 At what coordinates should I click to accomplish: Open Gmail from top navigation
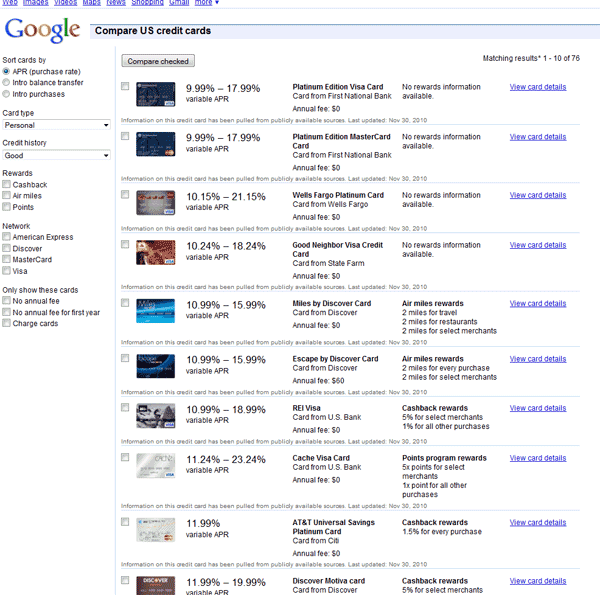coord(179,2)
